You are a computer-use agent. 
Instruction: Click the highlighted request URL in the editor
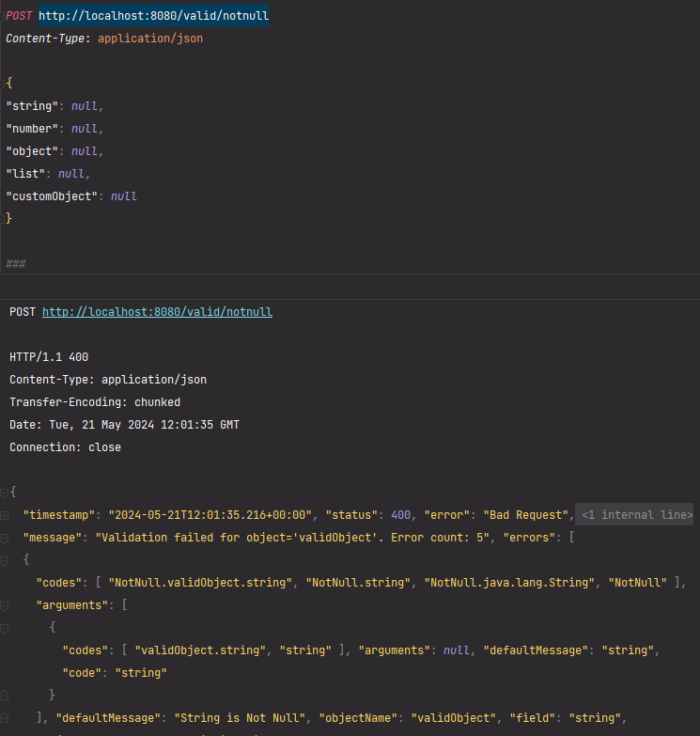click(153, 15)
